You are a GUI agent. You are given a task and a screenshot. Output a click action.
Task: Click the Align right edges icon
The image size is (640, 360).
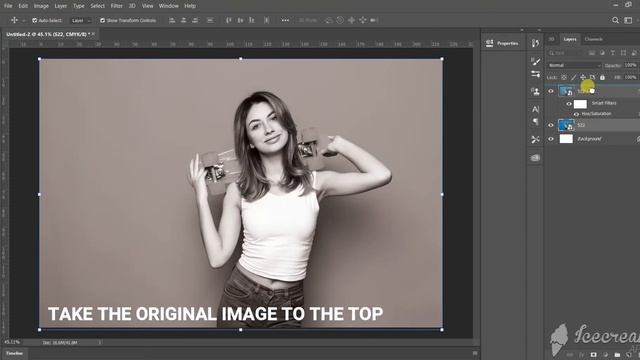click(x=195, y=20)
